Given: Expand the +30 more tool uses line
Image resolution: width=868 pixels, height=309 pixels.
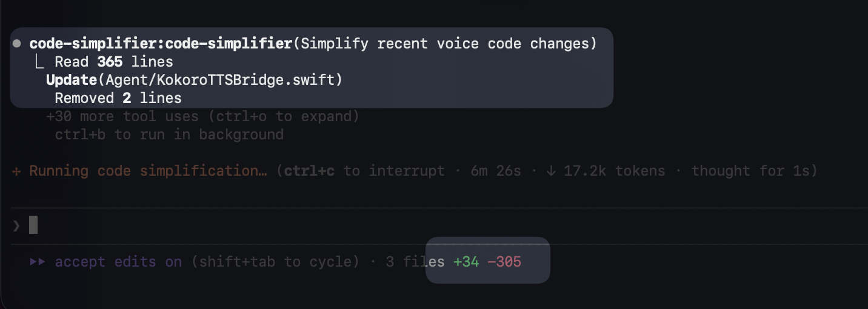Looking at the screenshot, I should pos(121,116).
